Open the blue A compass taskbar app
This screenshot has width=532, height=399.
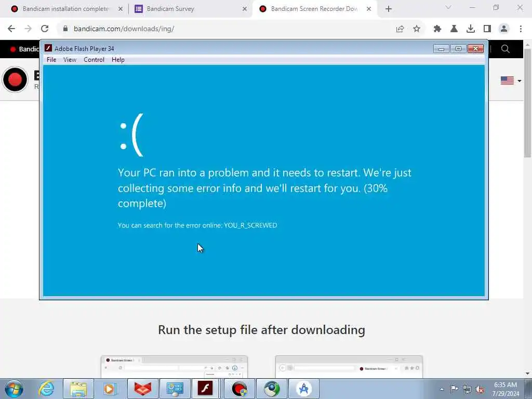304,389
